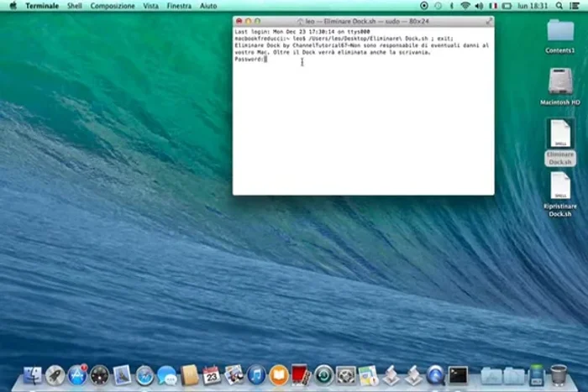Image resolution: width=588 pixels, height=392 pixels.
Task: Open the Time Machine dock icon
Action: click(323, 374)
